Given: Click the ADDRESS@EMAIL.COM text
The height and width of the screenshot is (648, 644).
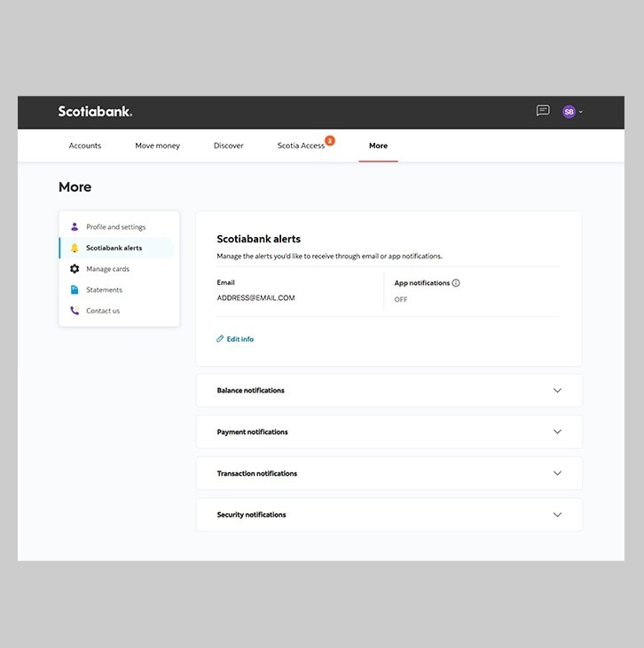Looking at the screenshot, I should [255, 297].
